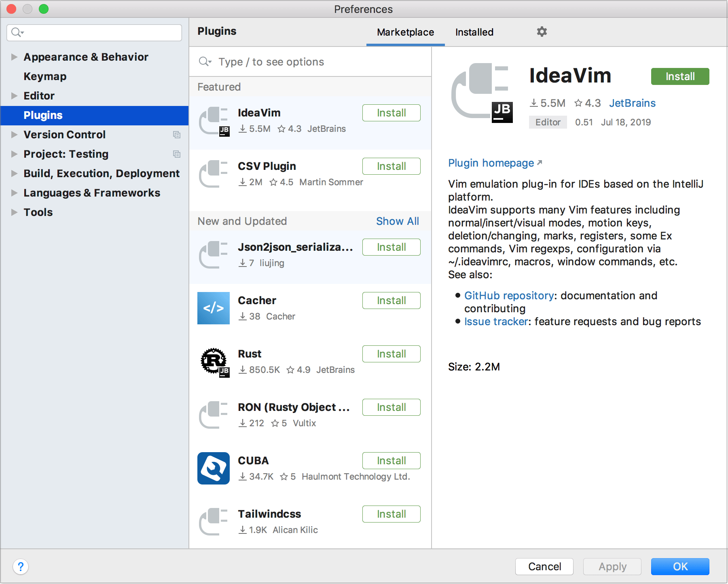728x584 pixels.
Task: Click the CSV Plugin icon
Action: click(x=214, y=174)
